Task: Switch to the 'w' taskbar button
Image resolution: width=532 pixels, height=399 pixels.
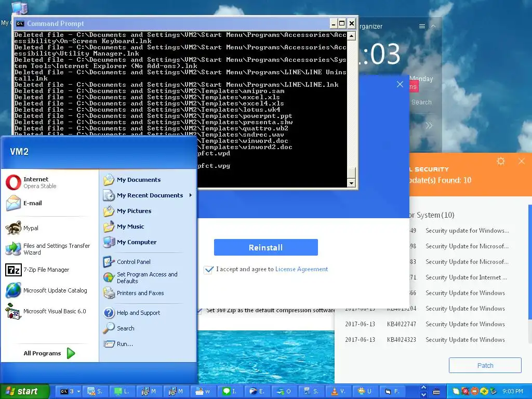Action: click(x=204, y=392)
